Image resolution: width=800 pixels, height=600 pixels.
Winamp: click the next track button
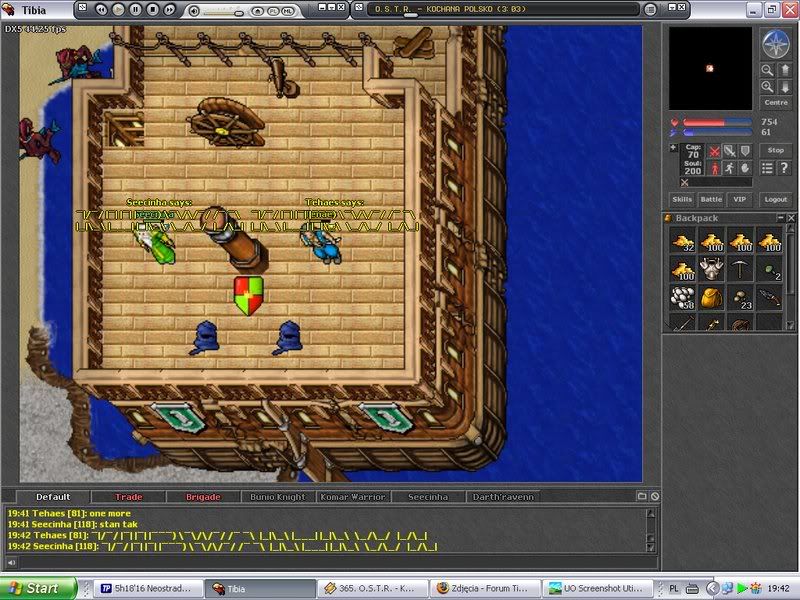tap(169, 9)
